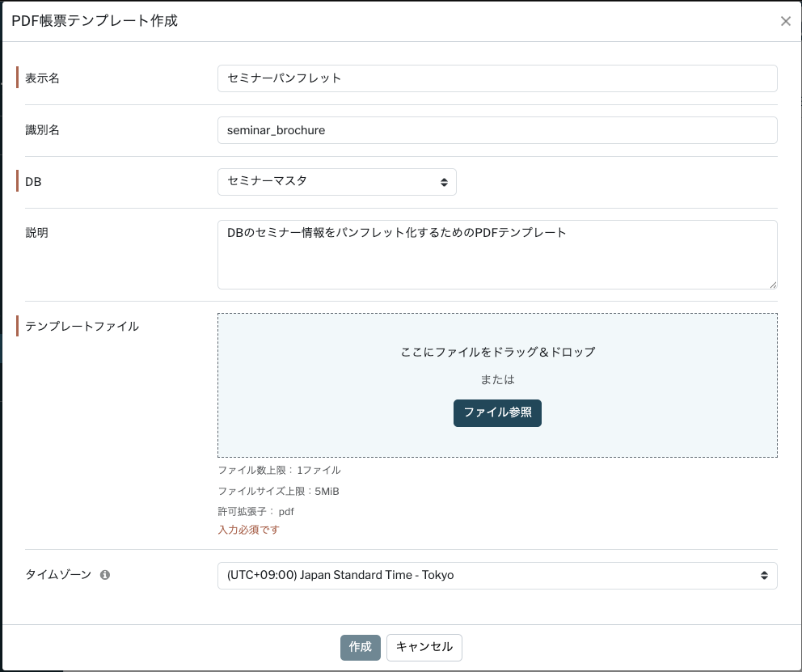The image size is (802, 672).
Task: Click the 許可拡張子 pdf hint text
Action: pyautogui.click(x=255, y=512)
